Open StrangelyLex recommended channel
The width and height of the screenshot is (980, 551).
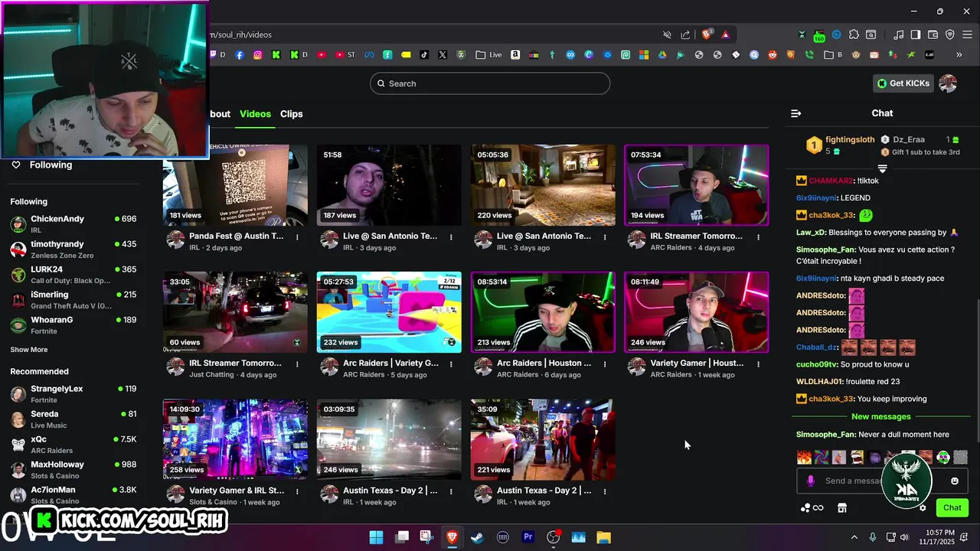click(73, 393)
